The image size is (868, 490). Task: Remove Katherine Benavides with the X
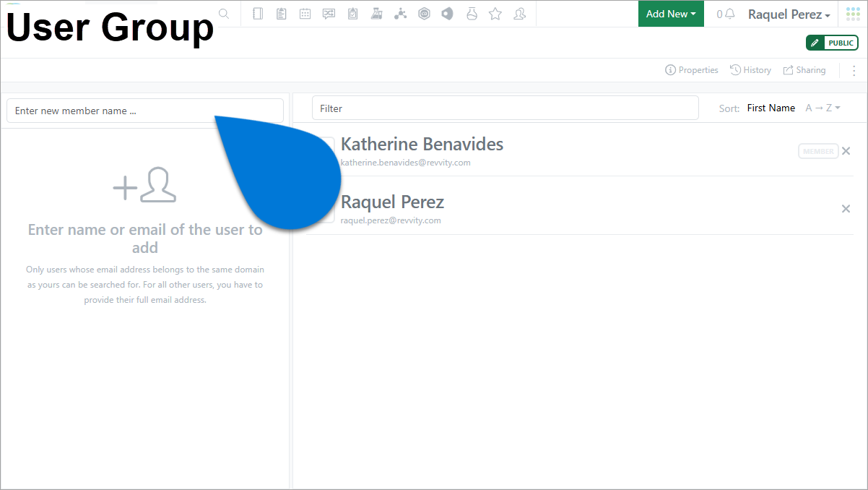coord(846,151)
